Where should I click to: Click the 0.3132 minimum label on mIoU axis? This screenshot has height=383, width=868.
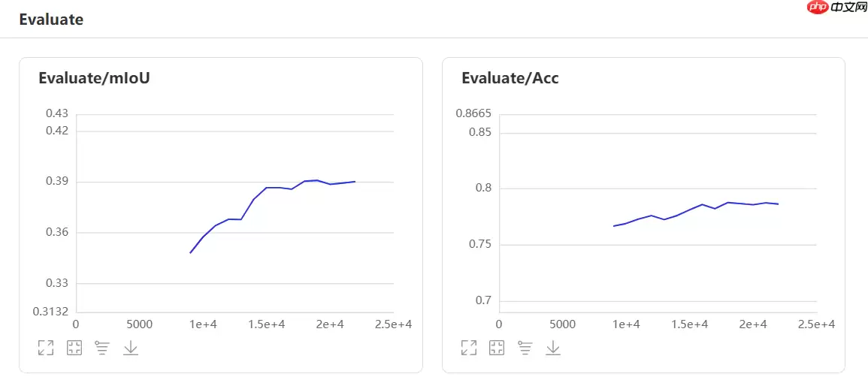coord(53,312)
